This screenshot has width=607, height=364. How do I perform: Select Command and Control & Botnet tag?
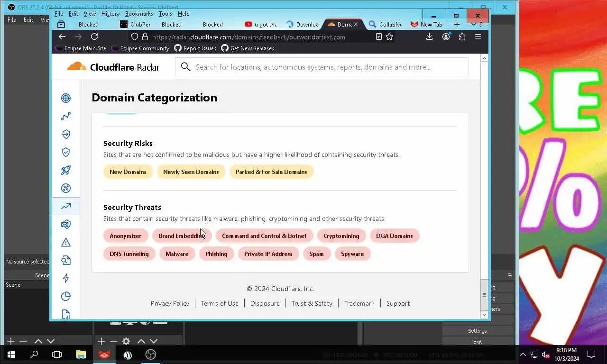264,236
